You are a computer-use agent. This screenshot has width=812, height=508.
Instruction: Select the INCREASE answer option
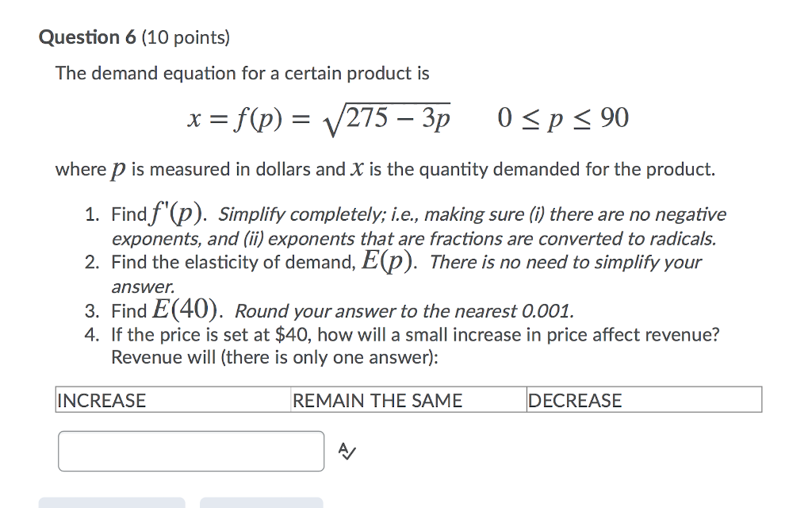coord(101,400)
